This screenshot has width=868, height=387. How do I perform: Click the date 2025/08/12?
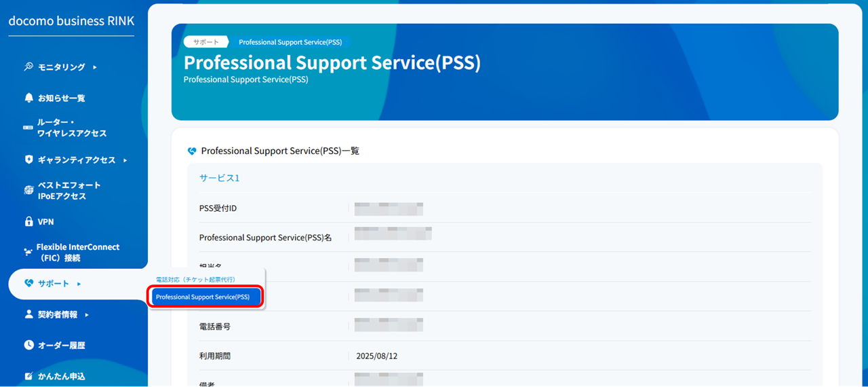377,356
